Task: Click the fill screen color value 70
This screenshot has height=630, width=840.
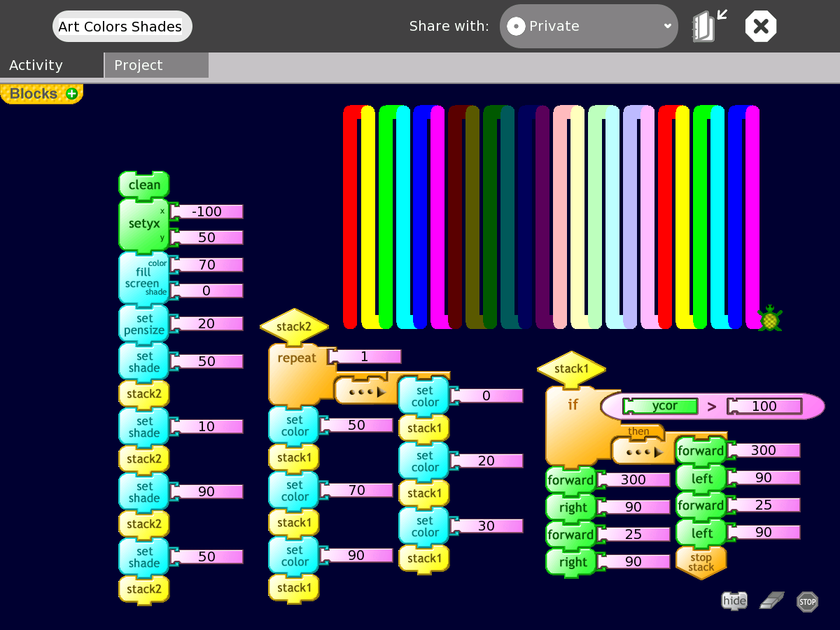Action: [206, 265]
